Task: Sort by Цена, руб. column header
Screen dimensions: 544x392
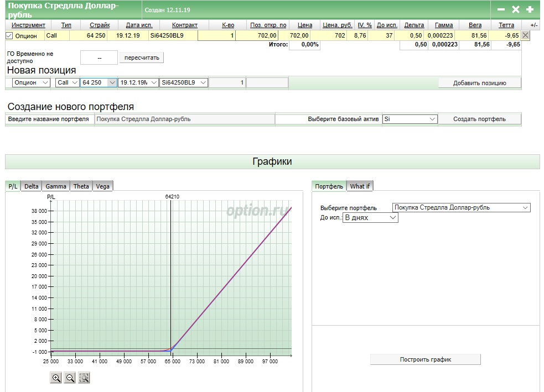Action: (337, 25)
